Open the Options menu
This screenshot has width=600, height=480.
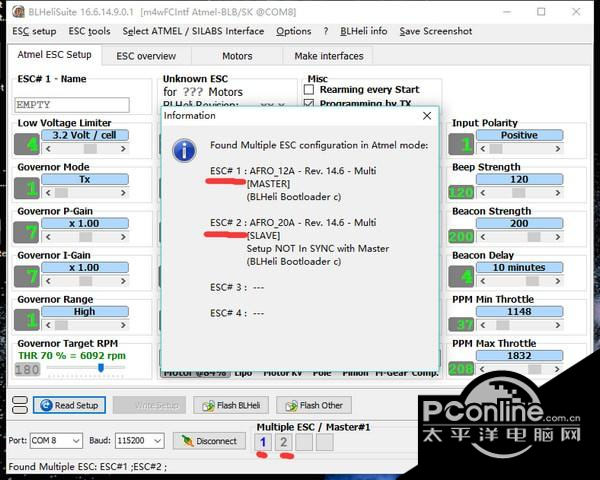[293, 31]
